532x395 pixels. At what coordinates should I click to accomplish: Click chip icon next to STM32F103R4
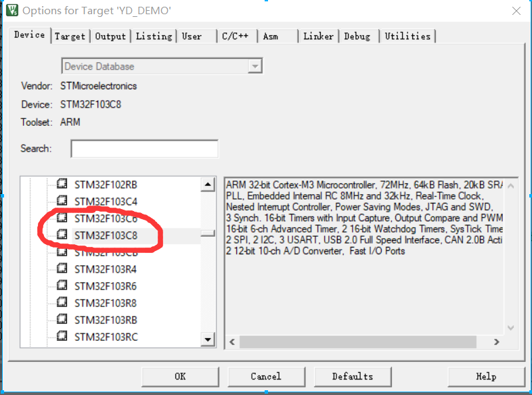click(62, 269)
